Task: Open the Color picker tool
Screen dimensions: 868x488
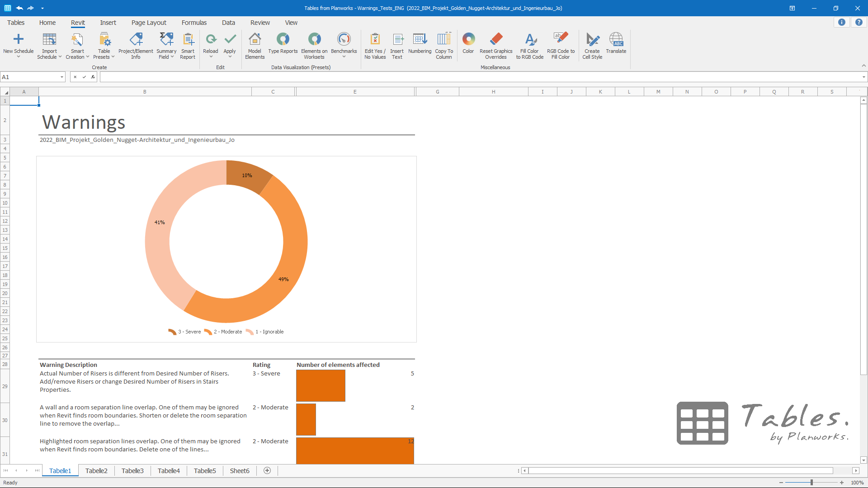Action: [x=468, y=40]
